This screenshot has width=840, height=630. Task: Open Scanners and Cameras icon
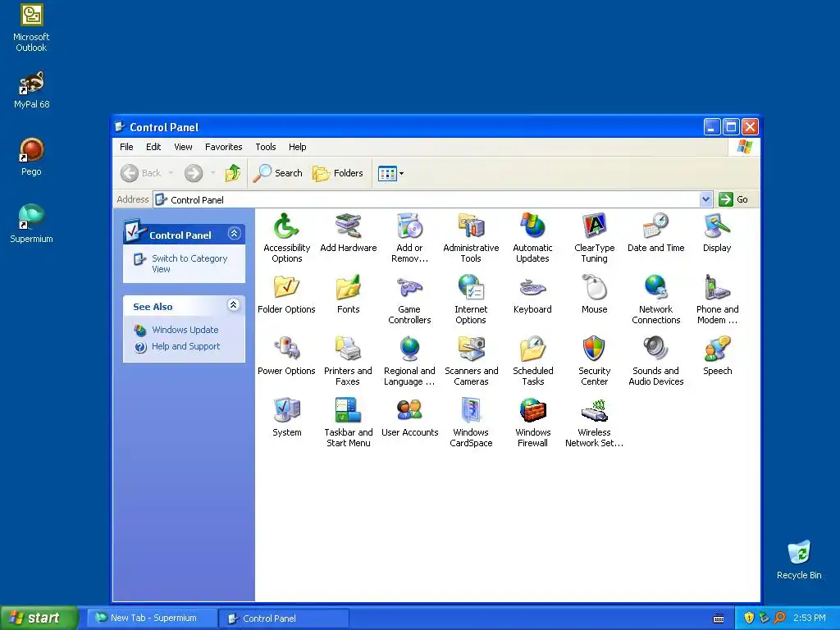[x=471, y=361]
